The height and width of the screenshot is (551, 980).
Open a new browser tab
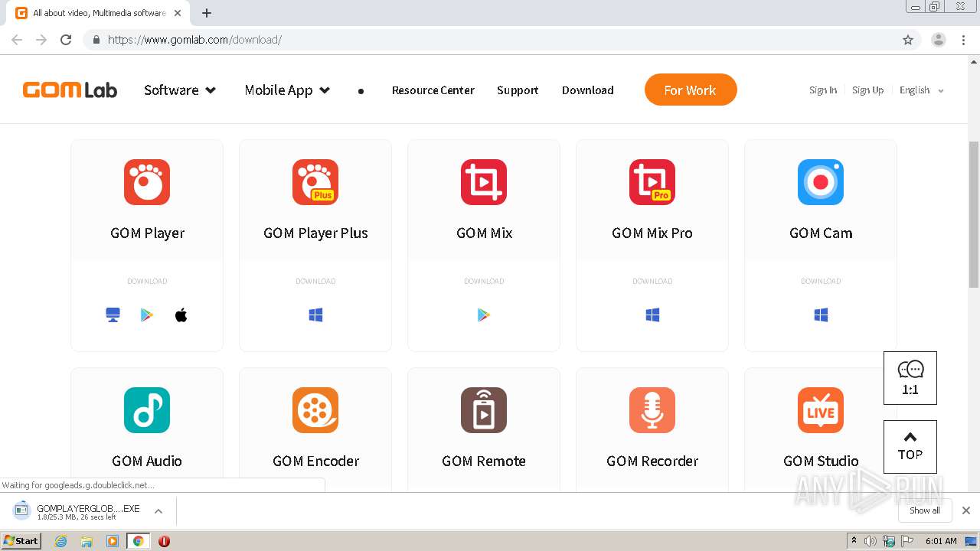tap(207, 13)
